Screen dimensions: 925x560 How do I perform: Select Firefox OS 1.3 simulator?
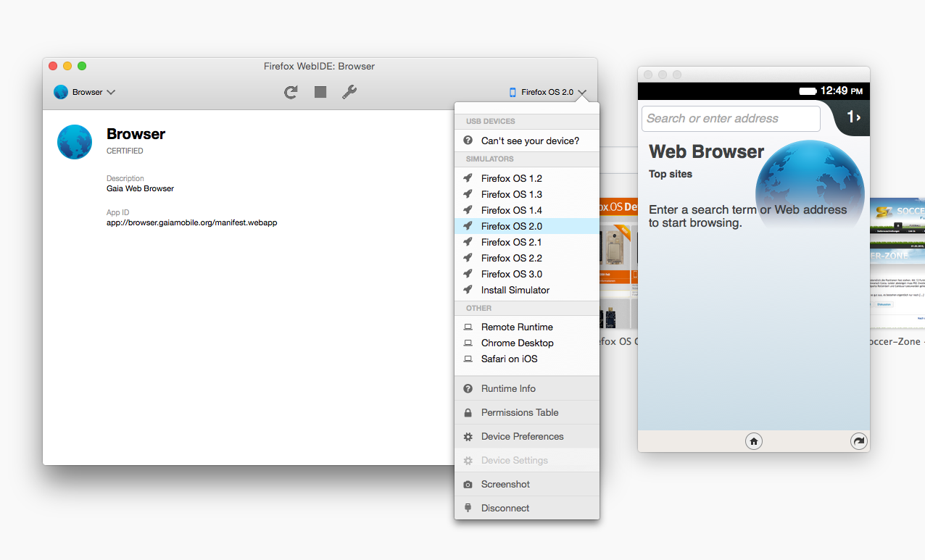point(527,194)
